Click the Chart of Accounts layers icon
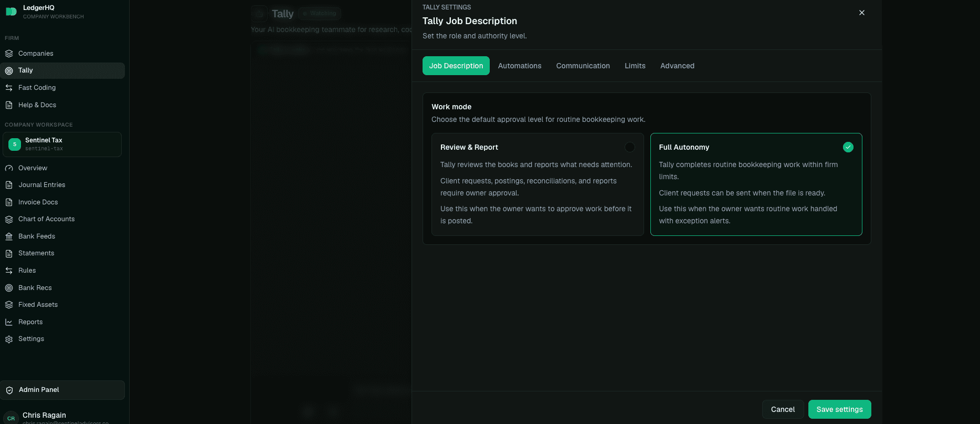980x424 pixels. click(x=9, y=219)
